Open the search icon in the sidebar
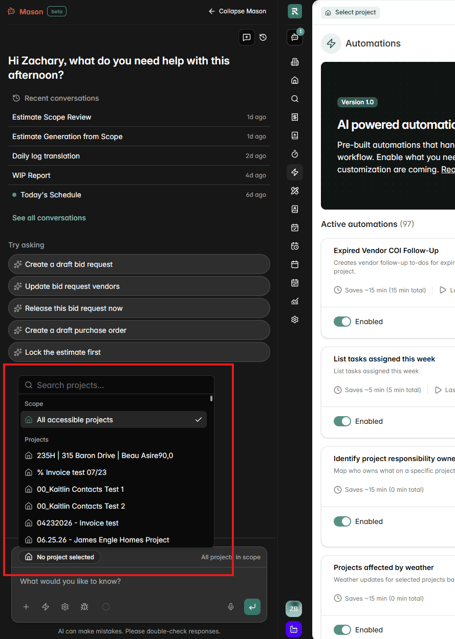The width and height of the screenshot is (455, 639). (x=295, y=99)
